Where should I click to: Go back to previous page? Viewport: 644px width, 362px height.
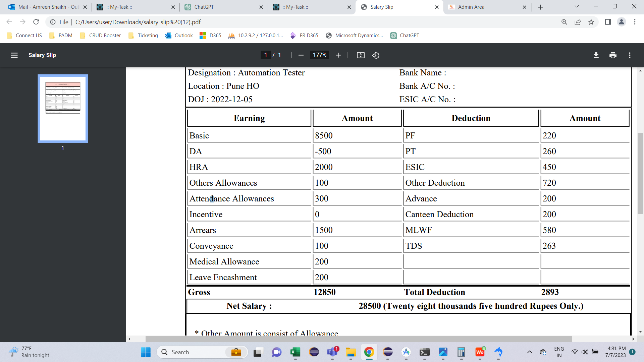9,22
